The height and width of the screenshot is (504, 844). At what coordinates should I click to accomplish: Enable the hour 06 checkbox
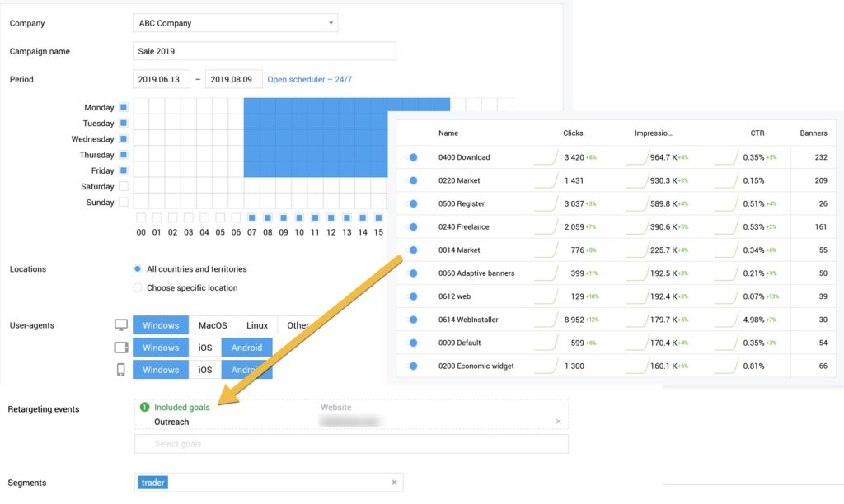click(x=236, y=218)
